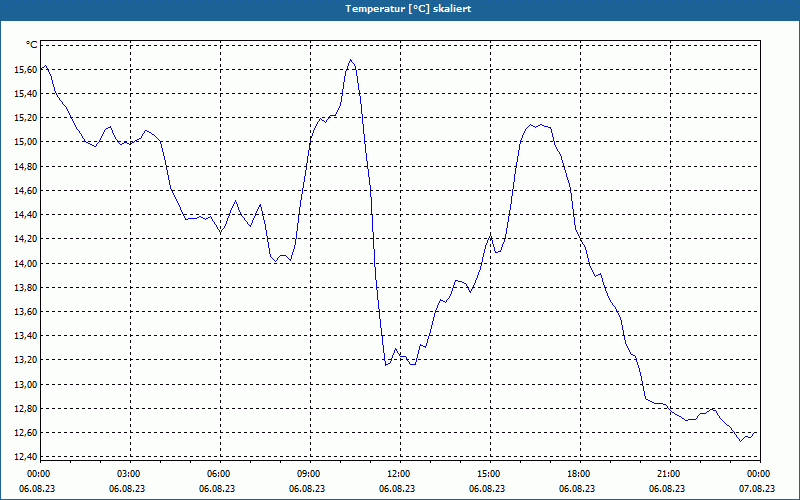Screen dimensions: 800x500
Task: Select the 14,80 y-axis label
Action: 26,166
